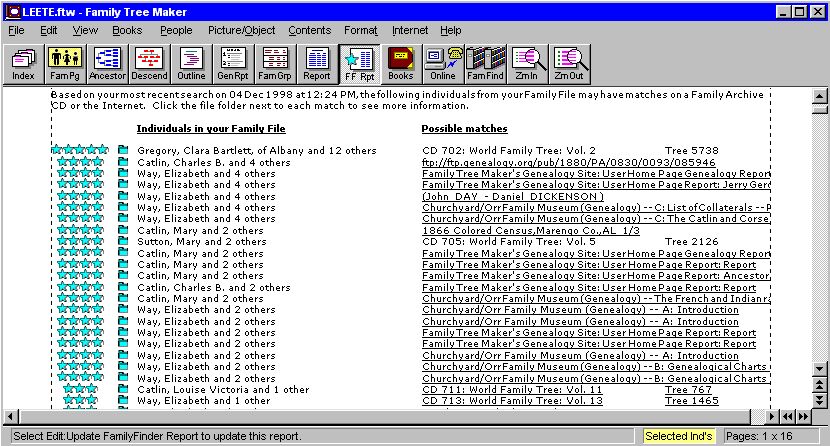Open folder icon next to Gregory, Clara Bartlett
The width and height of the screenshot is (830, 446).
123,150
